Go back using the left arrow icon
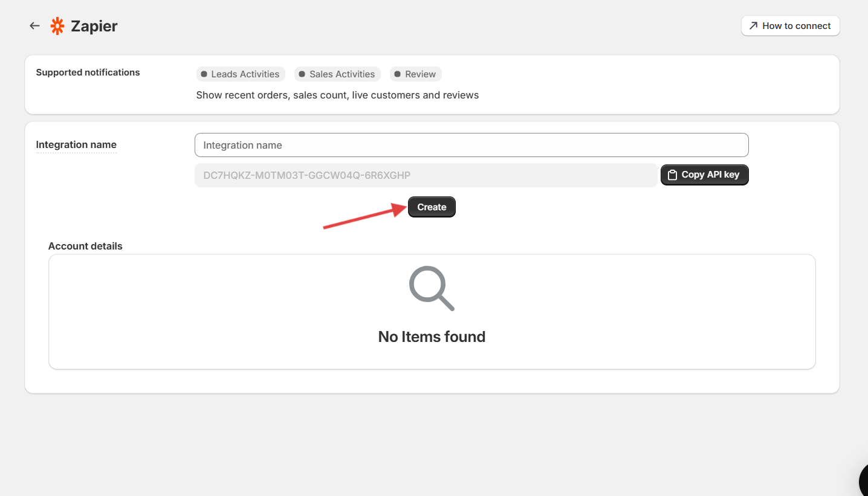Screen dimensions: 868x496 click(34, 26)
